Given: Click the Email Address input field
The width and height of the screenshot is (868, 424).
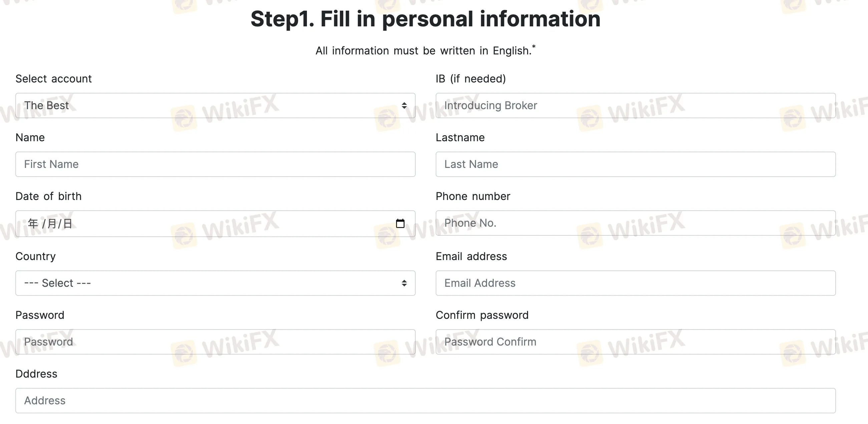Looking at the screenshot, I should click(x=635, y=283).
